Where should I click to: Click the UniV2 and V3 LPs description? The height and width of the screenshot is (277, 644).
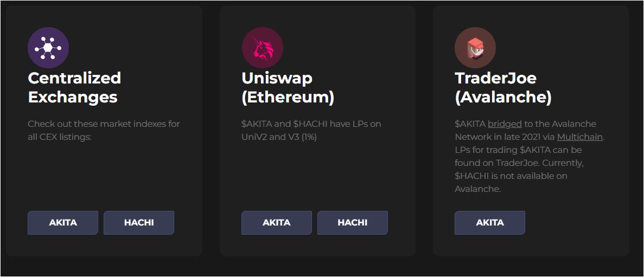click(311, 130)
